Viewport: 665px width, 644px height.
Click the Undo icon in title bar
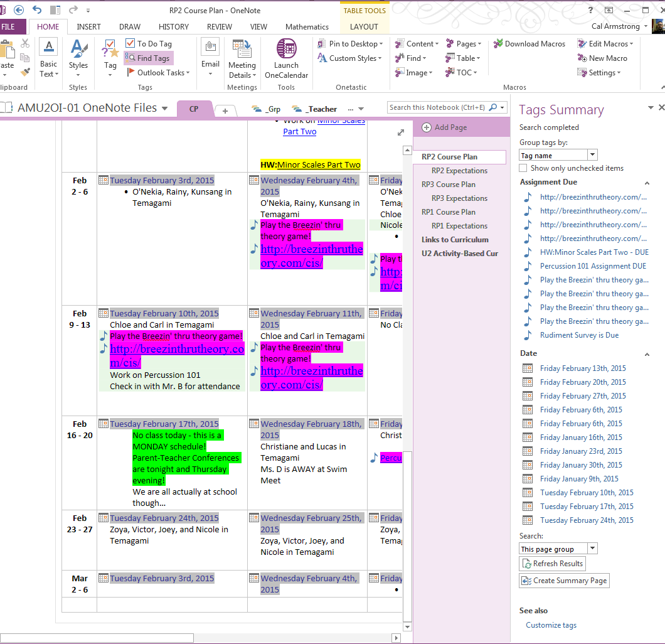tap(37, 10)
